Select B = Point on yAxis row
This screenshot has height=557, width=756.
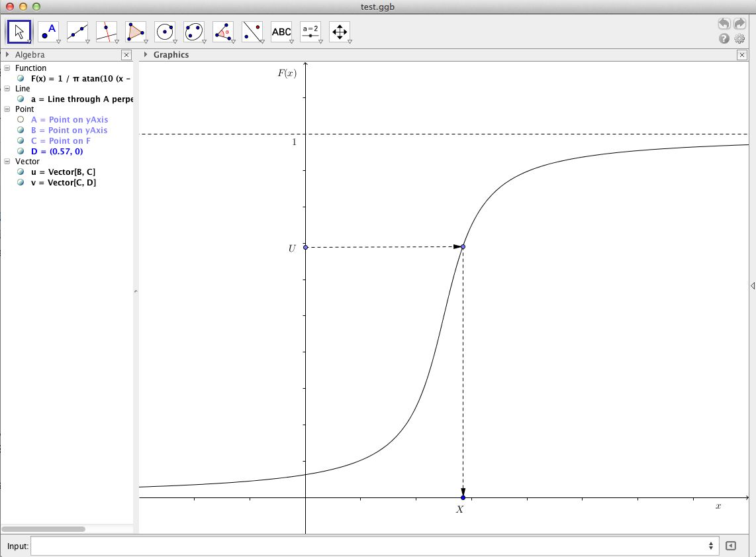tap(69, 130)
